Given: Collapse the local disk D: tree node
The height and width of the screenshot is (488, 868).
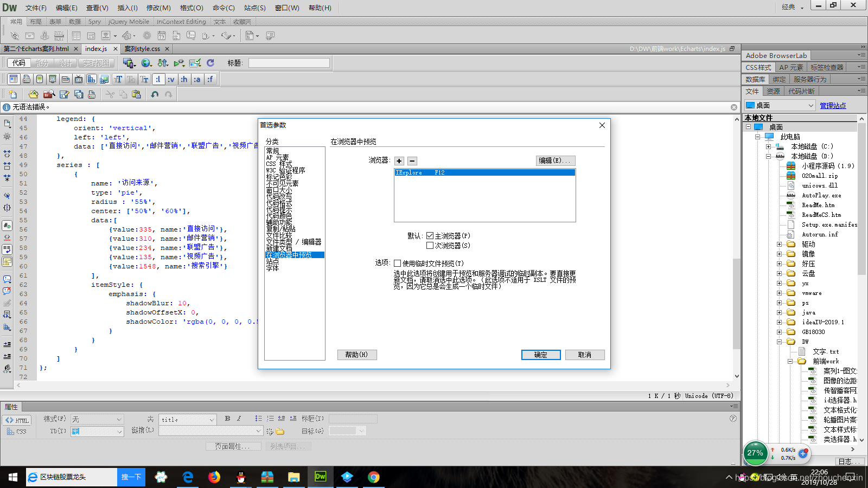Looking at the screenshot, I should (x=768, y=156).
